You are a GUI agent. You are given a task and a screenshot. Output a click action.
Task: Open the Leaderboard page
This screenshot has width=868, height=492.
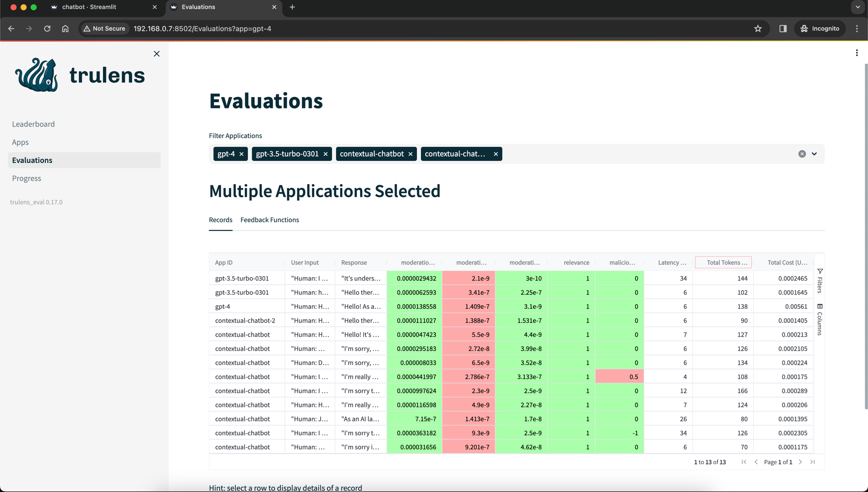(33, 124)
